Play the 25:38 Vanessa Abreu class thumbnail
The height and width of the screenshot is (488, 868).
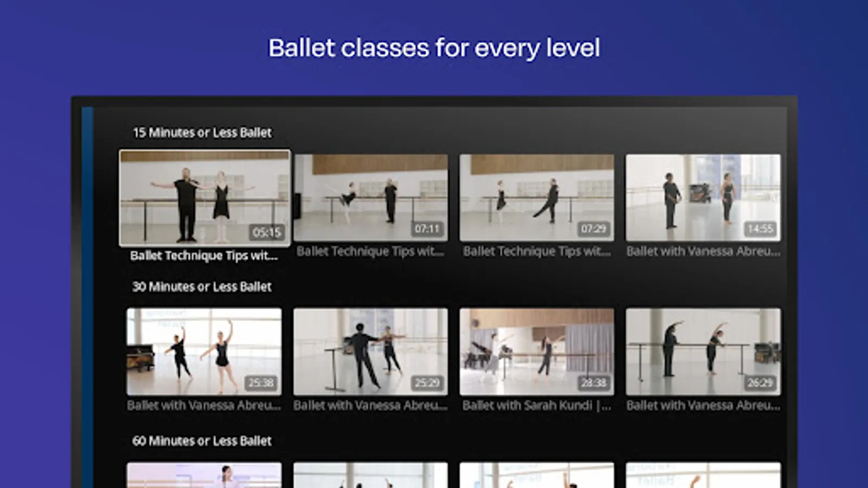(x=204, y=352)
